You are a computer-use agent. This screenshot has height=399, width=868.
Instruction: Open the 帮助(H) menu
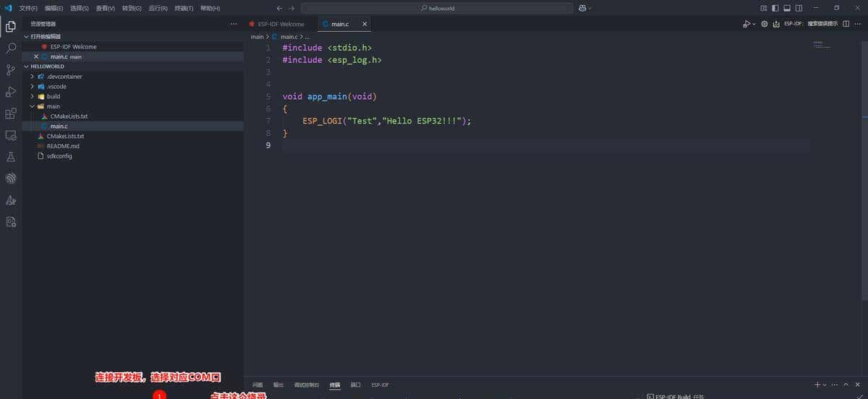(x=210, y=8)
